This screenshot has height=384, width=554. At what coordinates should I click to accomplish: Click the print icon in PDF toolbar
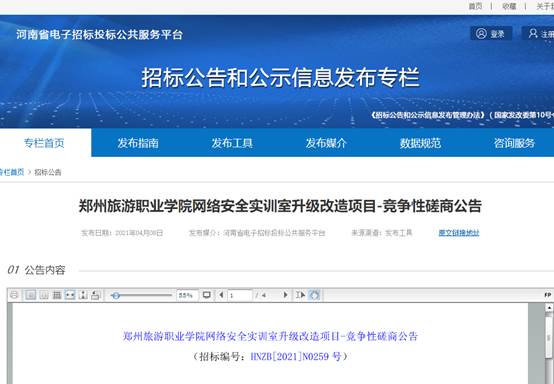[x=14, y=295]
